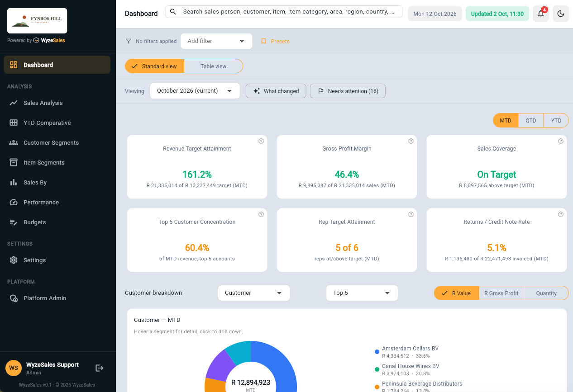Click the Needs attention (16) button
The image size is (573, 392).
(348, 91)
